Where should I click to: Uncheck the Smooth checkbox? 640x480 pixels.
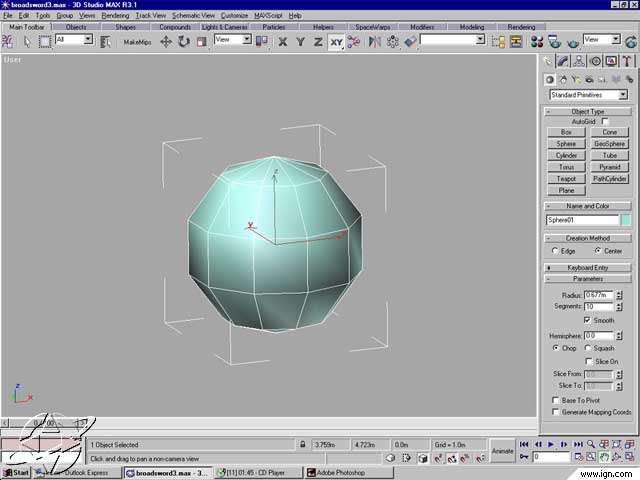587,320
